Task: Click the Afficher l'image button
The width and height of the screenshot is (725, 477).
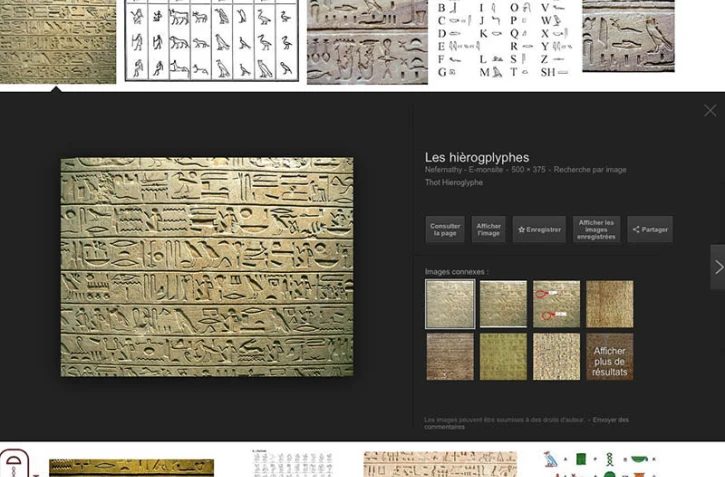Action: pyautogui.click(x=489, y=230)
